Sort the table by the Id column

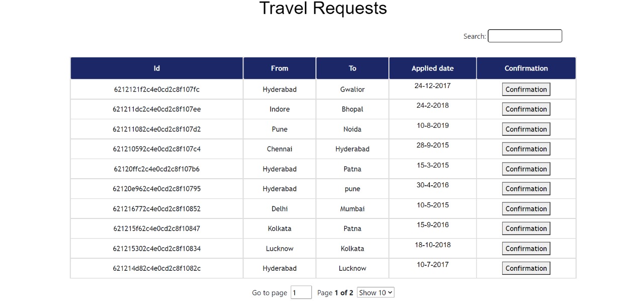point(156,68)
